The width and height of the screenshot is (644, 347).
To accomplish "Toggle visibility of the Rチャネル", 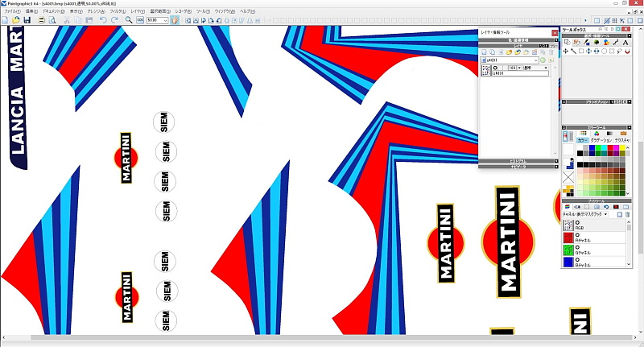I will click(578, 235).
